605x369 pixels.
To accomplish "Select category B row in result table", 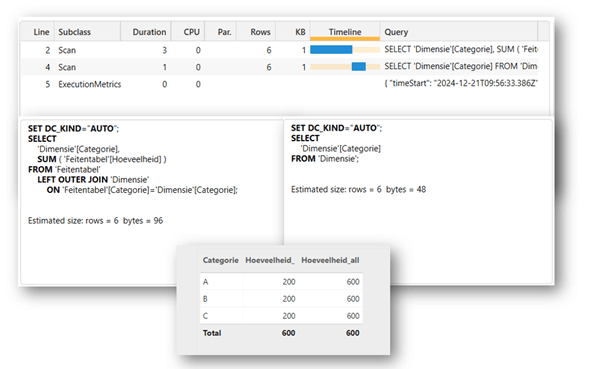I will tap(281, 299).
